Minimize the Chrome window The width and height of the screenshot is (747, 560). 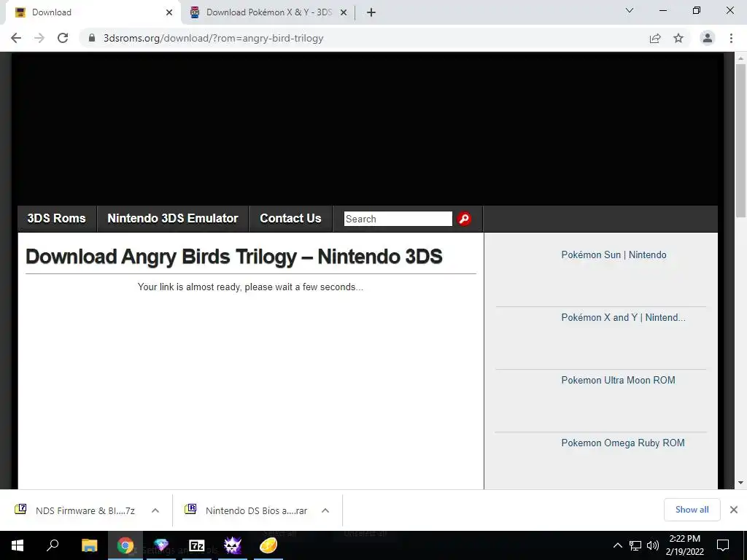(x=662, y=10)
